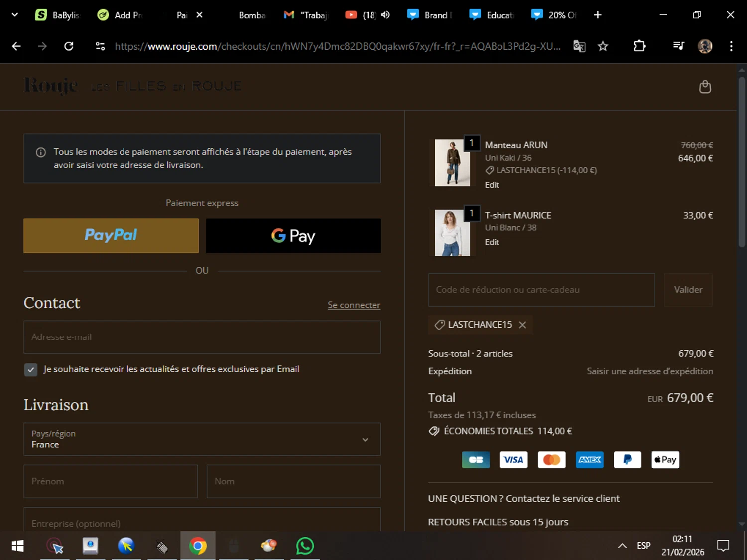The image size is (747, 560).
Task: Switch to the YouTube (18) tab
Action: pos(361,15)
